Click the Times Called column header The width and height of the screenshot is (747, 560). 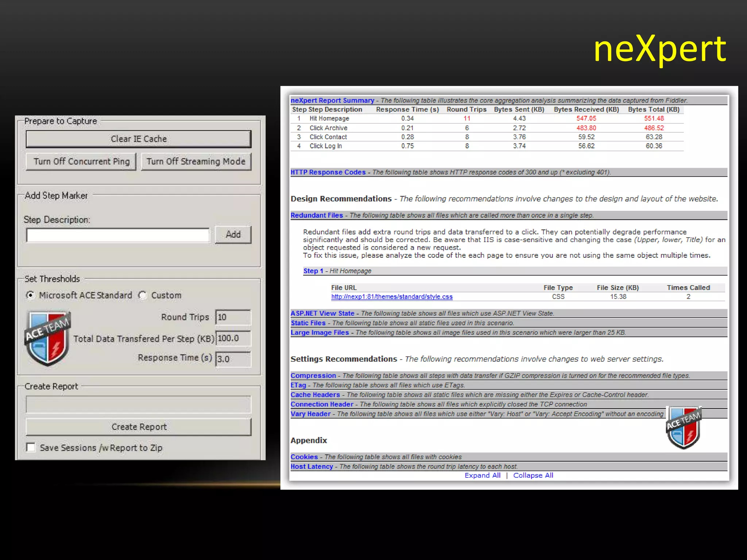688,288
